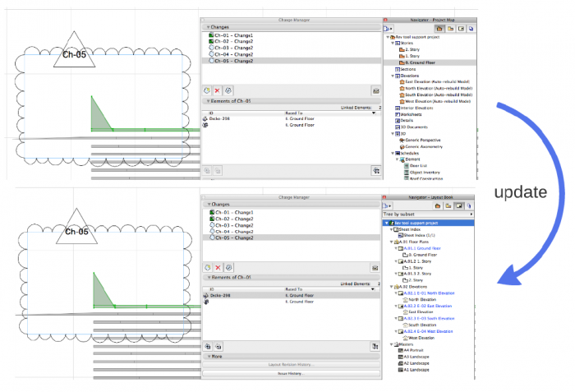Open the Door List schedule

coord(415,166)
